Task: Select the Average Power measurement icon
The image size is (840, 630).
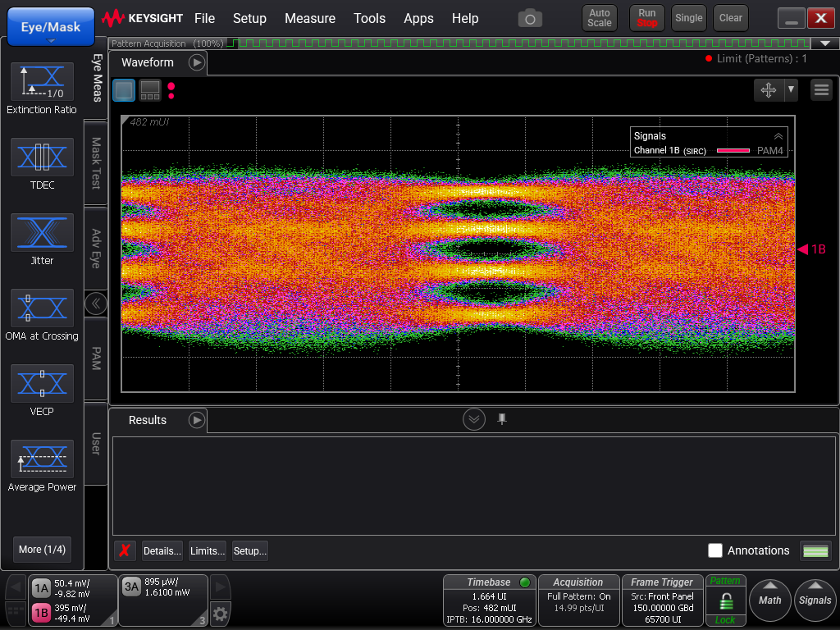Action: 42,459
